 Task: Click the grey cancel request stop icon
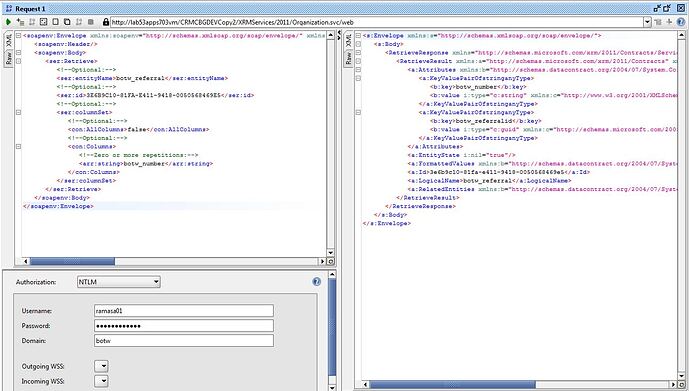point(91,22)
